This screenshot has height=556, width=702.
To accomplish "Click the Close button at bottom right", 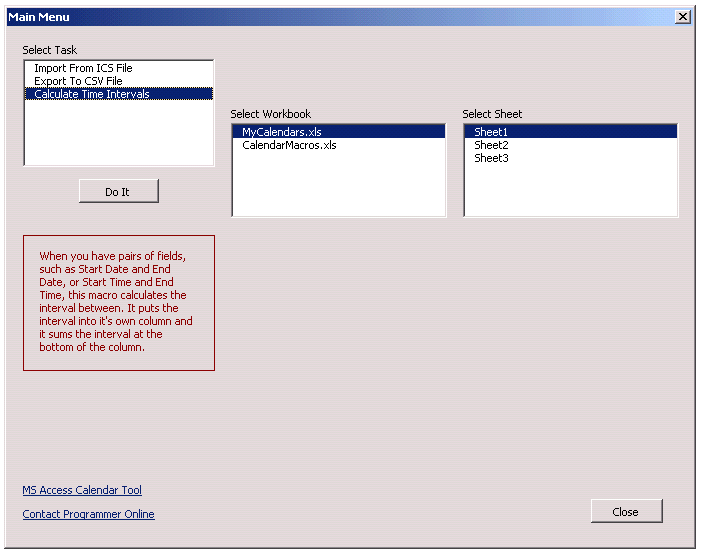I will tap(626, 512).
